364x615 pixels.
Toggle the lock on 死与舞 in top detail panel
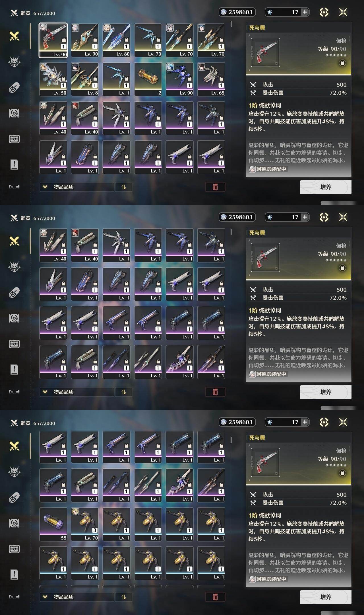(342, 63)
